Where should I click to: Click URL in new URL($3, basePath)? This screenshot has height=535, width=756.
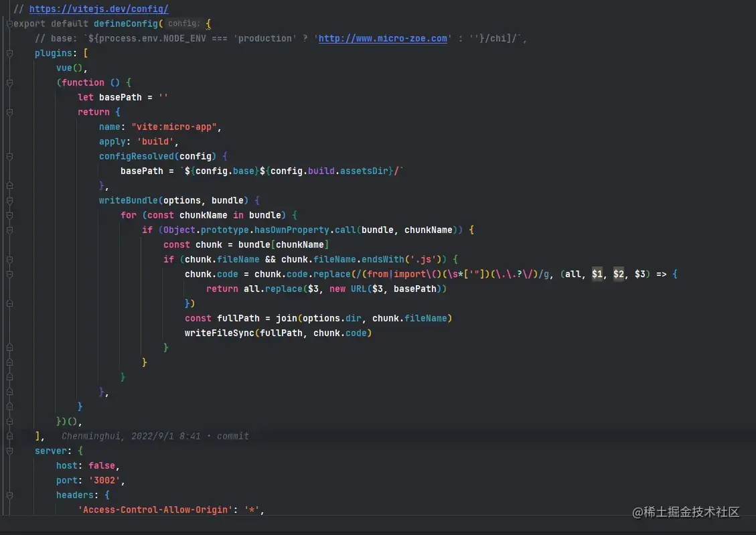coord(359,289)
